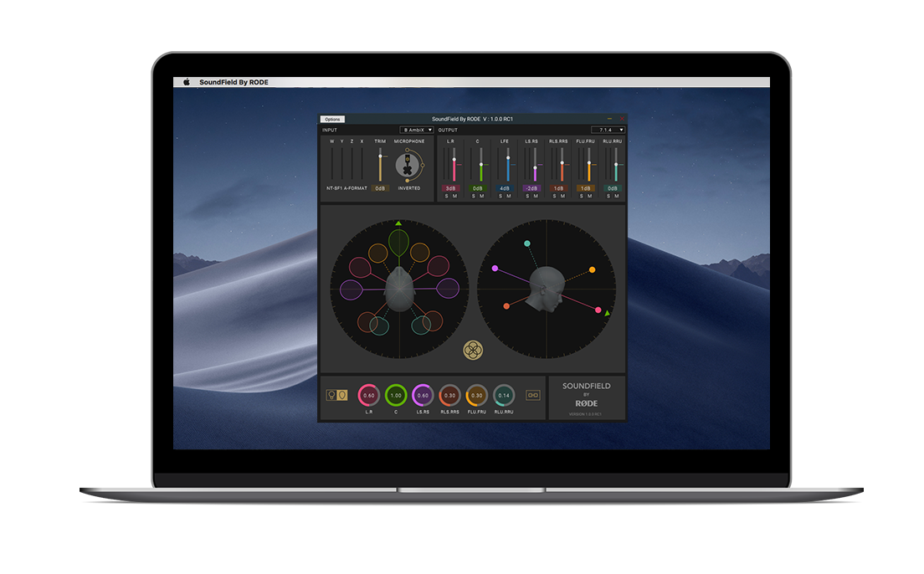Click the 4dB value under LFE
Image resolution: width=924 pixels, height=574 pixels.
click(x=505, y=188)
